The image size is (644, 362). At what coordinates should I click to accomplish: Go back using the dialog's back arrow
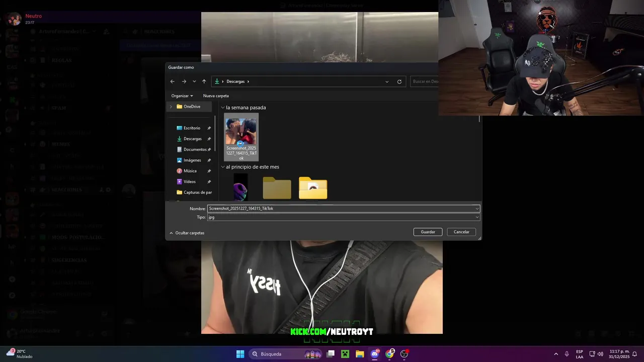tap(173, 81)
